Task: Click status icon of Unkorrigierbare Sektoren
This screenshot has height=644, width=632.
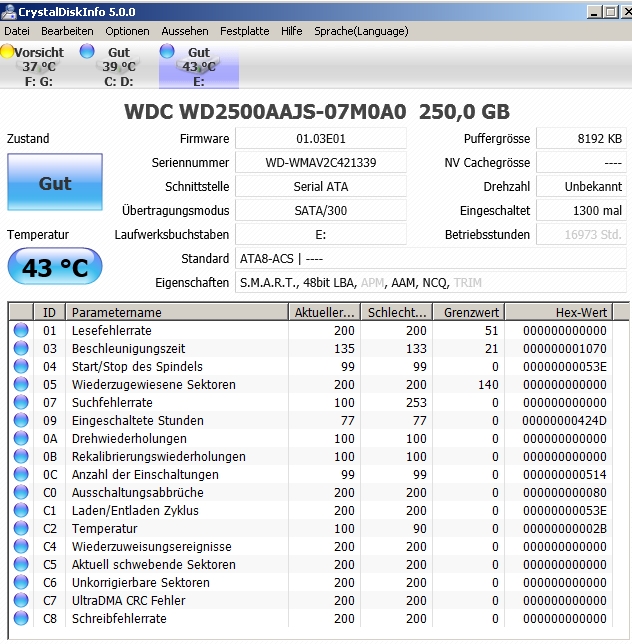Action: click(21, 582)
